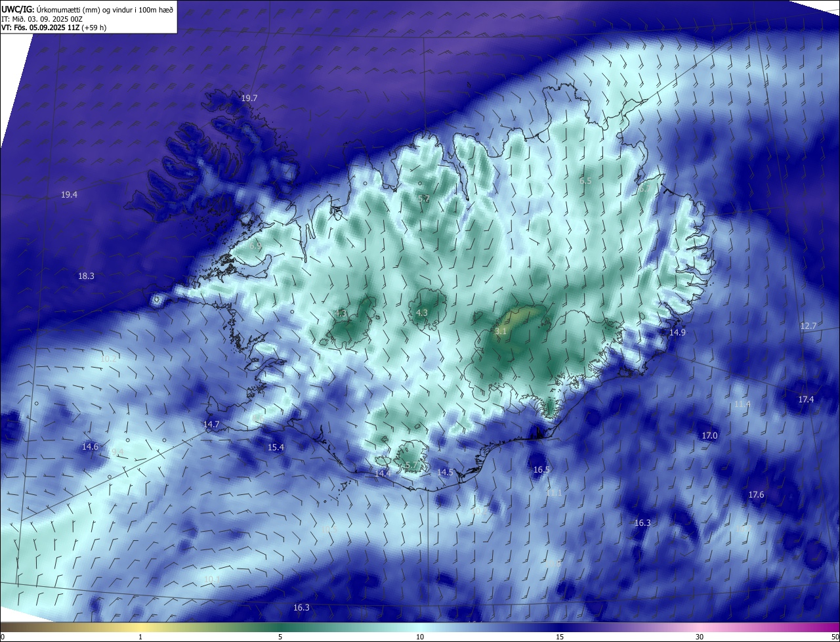Click the 17.6 map value
The height and width of the screenshot is (642, 840).
[x=756, y=494]
